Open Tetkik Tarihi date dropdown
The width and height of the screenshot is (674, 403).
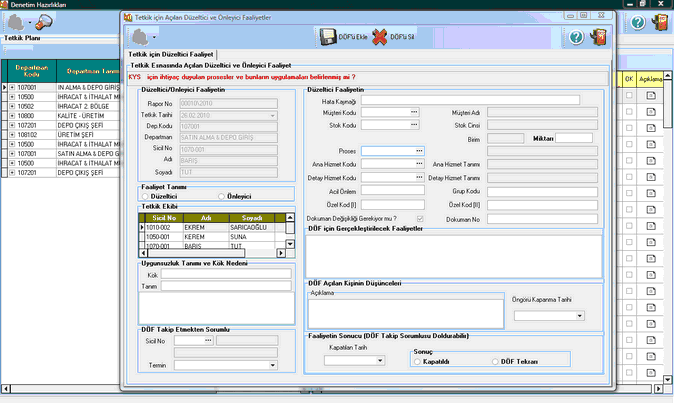(x=273, y=116)
